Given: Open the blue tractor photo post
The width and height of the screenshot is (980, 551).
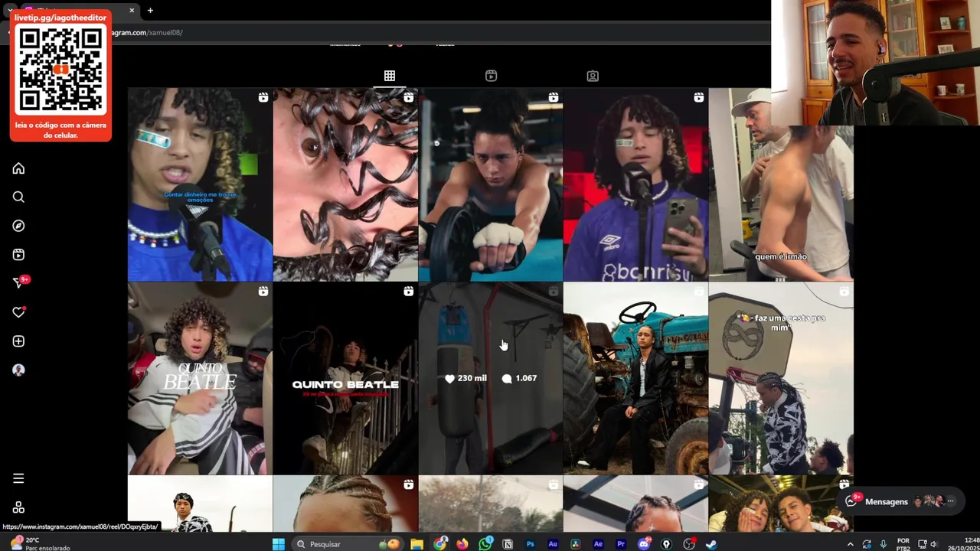Looking at the screenshot, I should 635,379.
